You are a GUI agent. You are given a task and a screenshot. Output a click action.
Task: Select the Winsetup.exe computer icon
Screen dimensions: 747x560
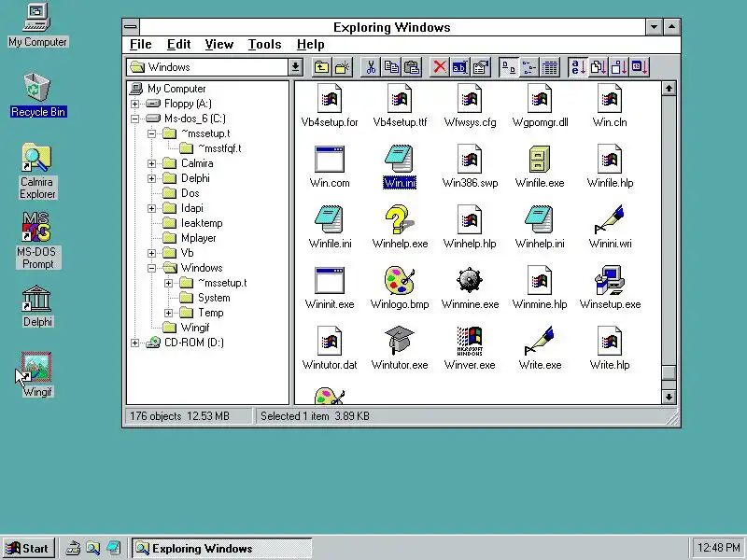(x=610, y=280)
